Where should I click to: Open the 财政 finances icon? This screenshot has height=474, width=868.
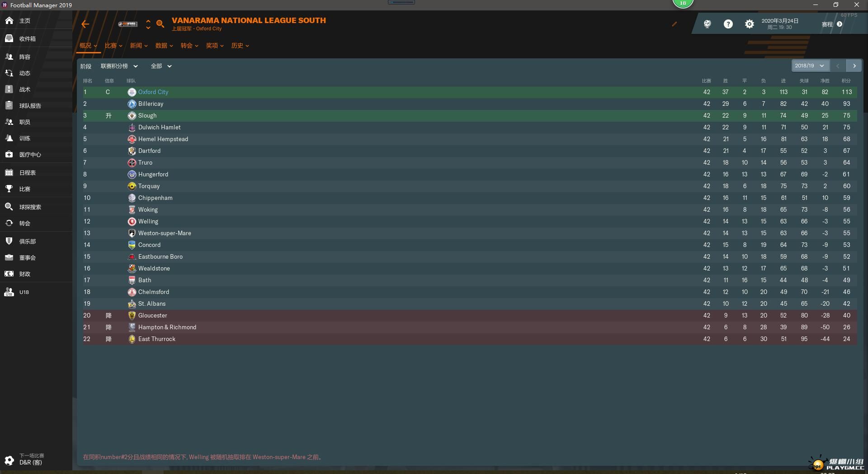(x=9, y=274)
